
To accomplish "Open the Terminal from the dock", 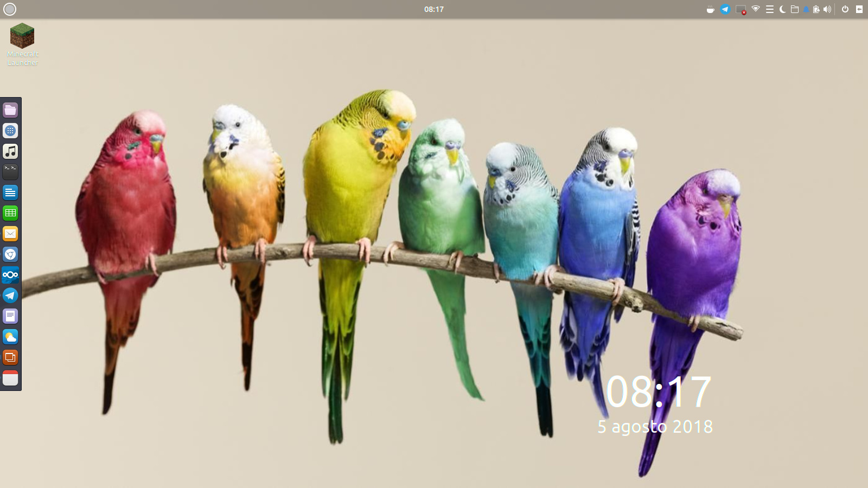I will coord(10,172).
